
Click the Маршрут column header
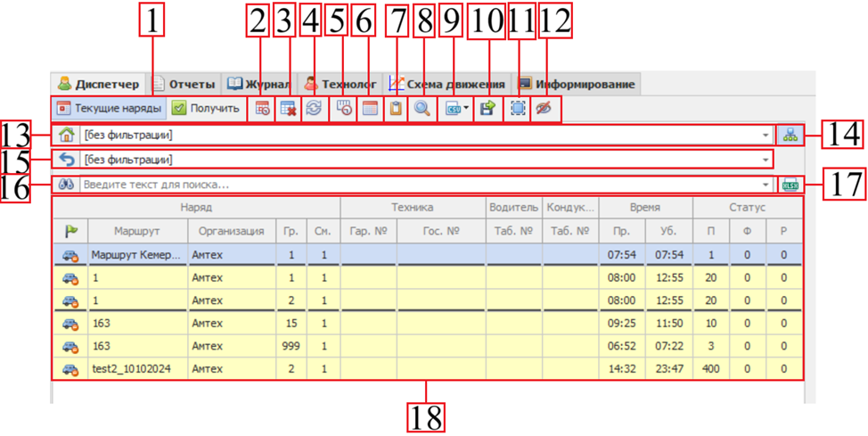(x=136, y=231)
